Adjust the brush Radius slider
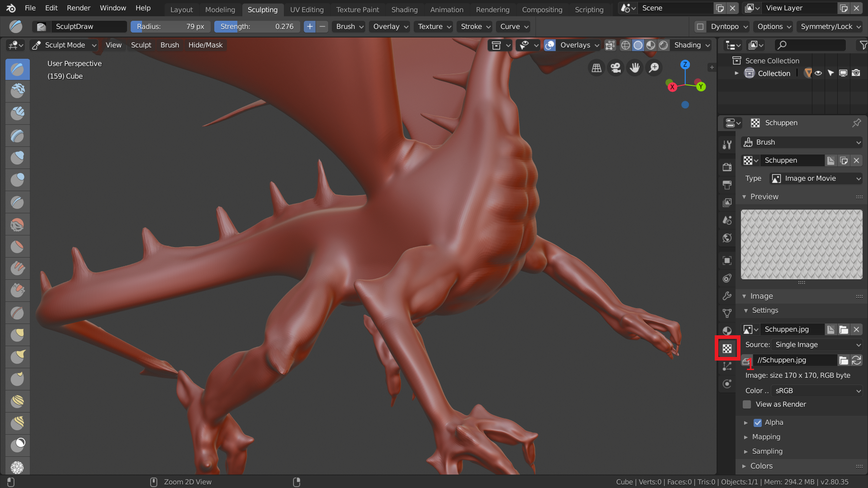868x488 pixels. [x=170, y=27]
